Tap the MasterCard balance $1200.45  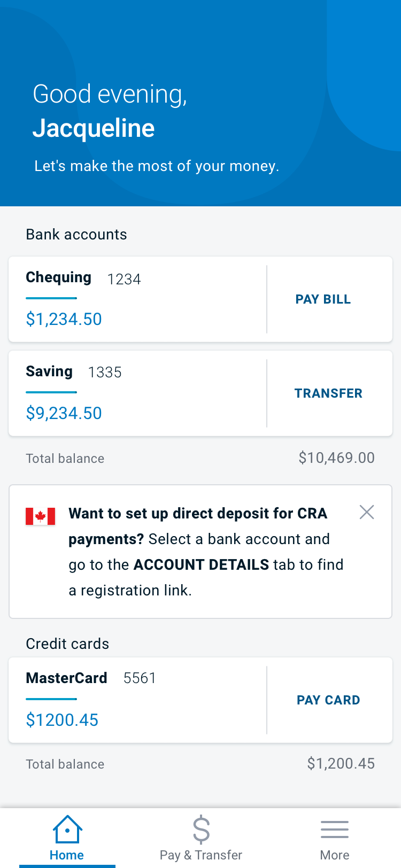[63, 720]
